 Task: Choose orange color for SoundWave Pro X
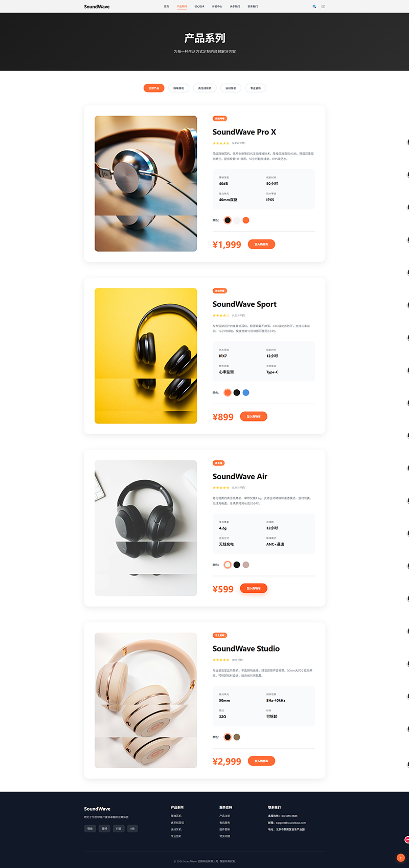pos(246,220)
